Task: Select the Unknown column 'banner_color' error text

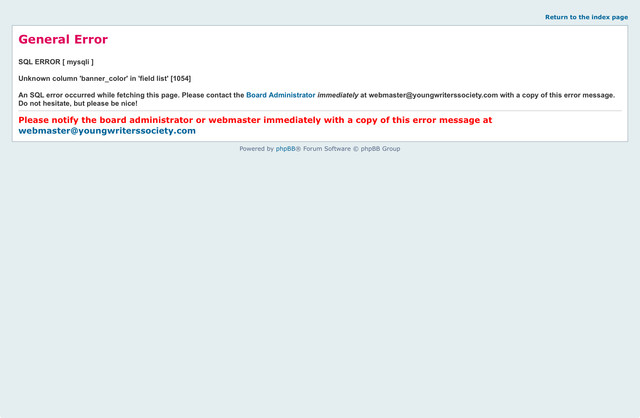Action: coord(104,78)
